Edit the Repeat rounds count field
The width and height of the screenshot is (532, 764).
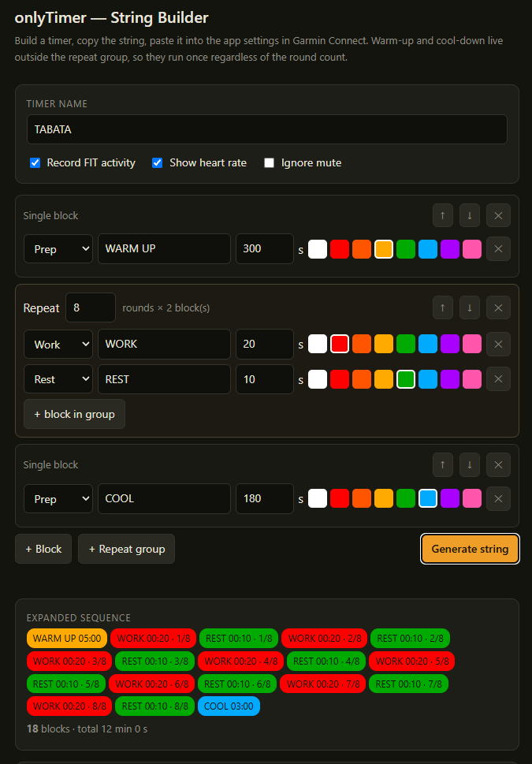tap(91, 307)
